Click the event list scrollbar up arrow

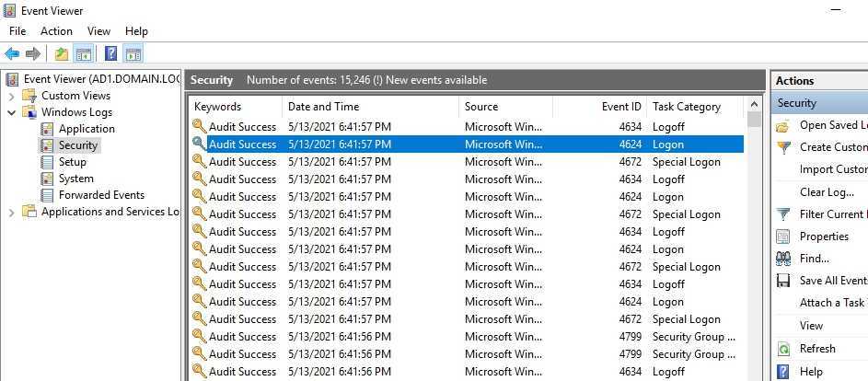[x=755, y=106]
